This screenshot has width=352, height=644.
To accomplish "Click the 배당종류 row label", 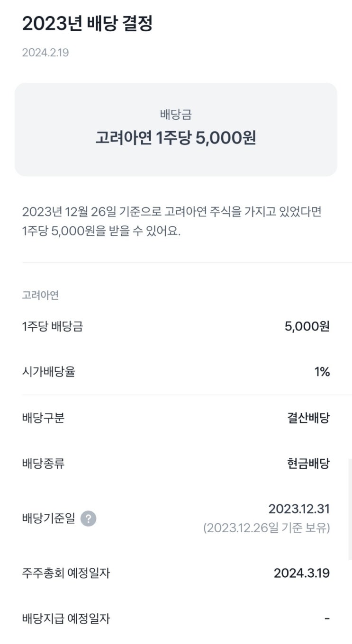I will (x=43, y=464).
